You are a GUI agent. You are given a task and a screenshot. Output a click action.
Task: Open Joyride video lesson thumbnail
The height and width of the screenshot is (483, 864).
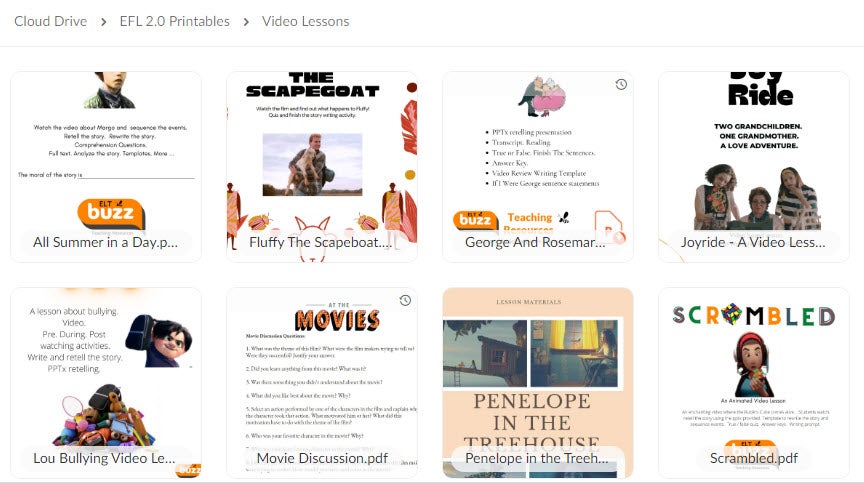(754, 166)
